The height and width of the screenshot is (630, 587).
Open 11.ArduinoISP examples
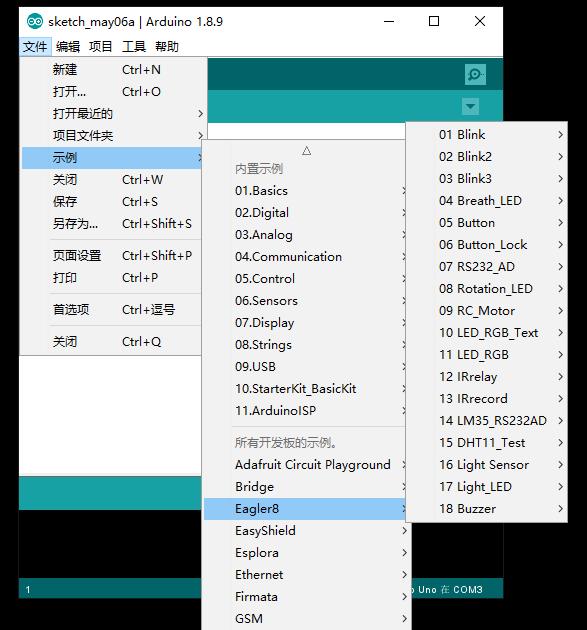[305, 411]
